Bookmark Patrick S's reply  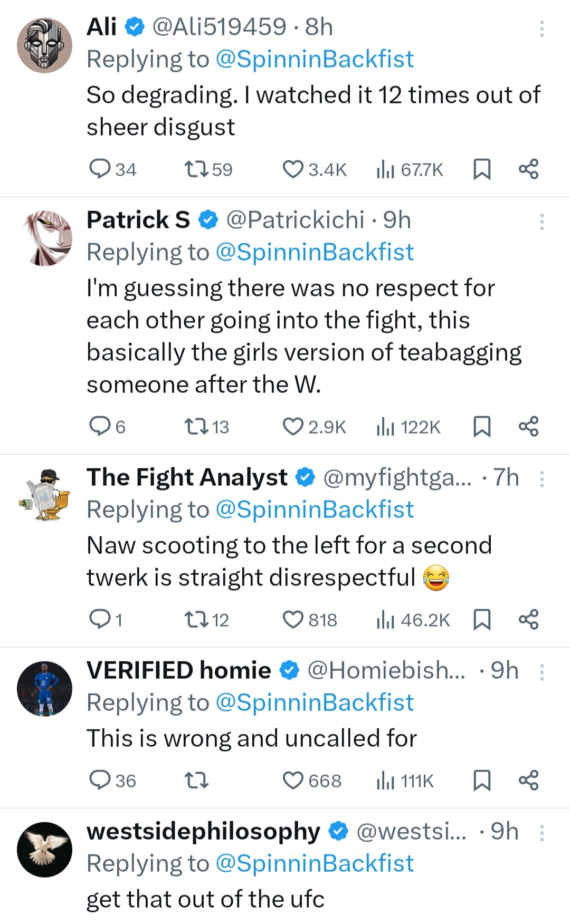pos(481,427)
